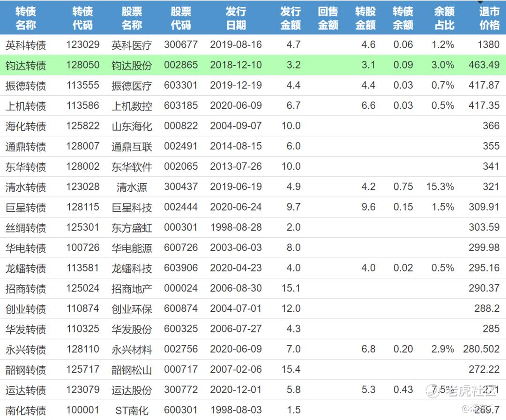Select stock code 600874
Viewport: 506px width, 420px height.
pyautogui.click(x=181, y=309)
